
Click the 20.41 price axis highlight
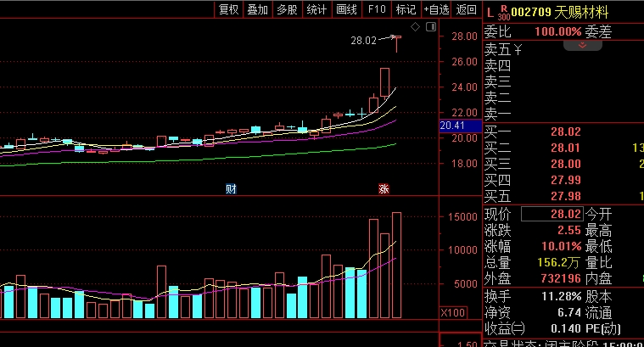tap(460, 126)
